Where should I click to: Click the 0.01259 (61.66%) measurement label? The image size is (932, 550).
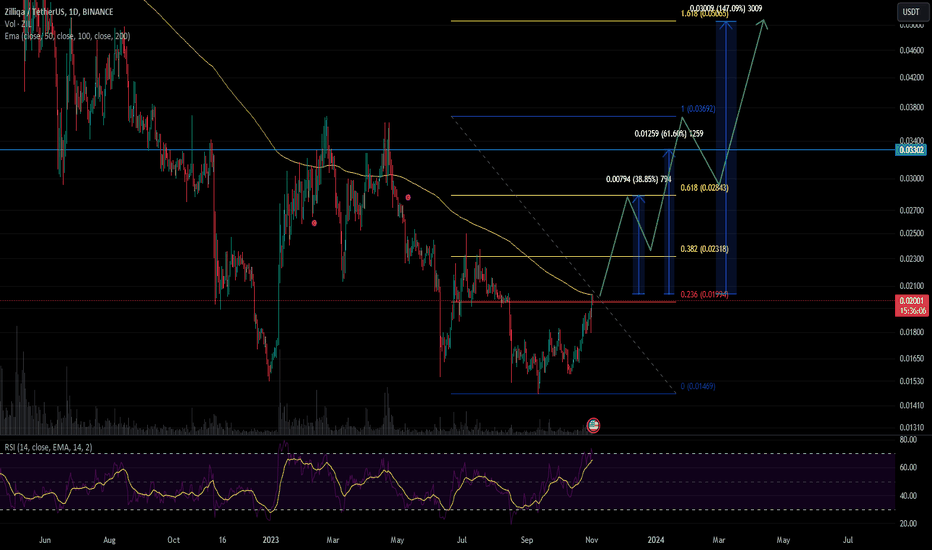(x=669, y=134)
